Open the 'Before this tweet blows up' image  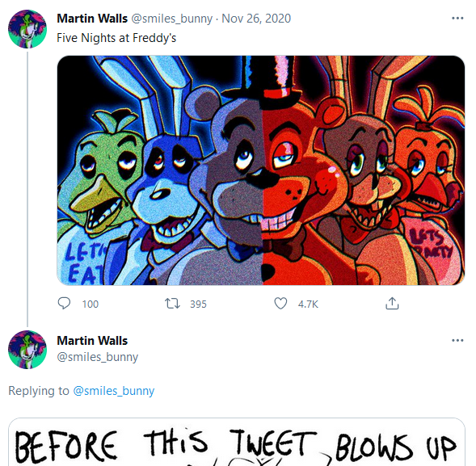point(237,442)
